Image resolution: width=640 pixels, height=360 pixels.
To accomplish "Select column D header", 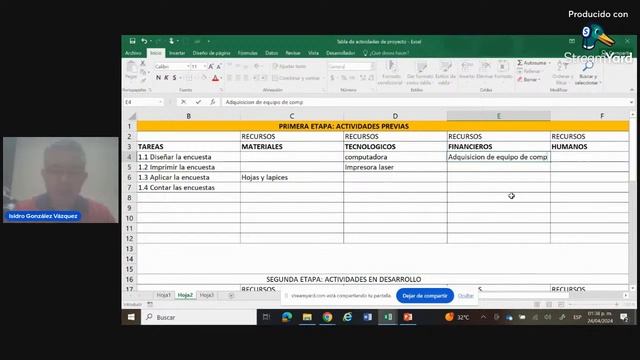I will [x=395, y=116].
